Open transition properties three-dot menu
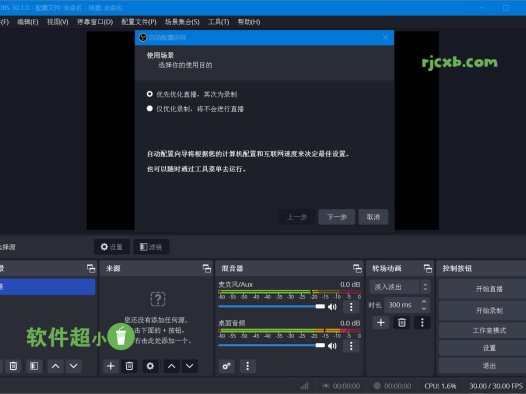Image resolution: width=526 pixels, height=394 pixels. point(422,323)
